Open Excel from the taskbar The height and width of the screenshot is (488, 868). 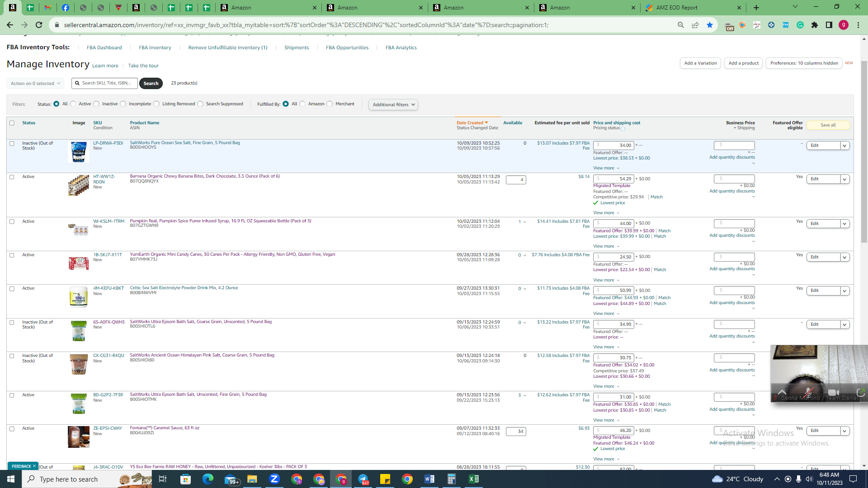(x=474, y=479)
